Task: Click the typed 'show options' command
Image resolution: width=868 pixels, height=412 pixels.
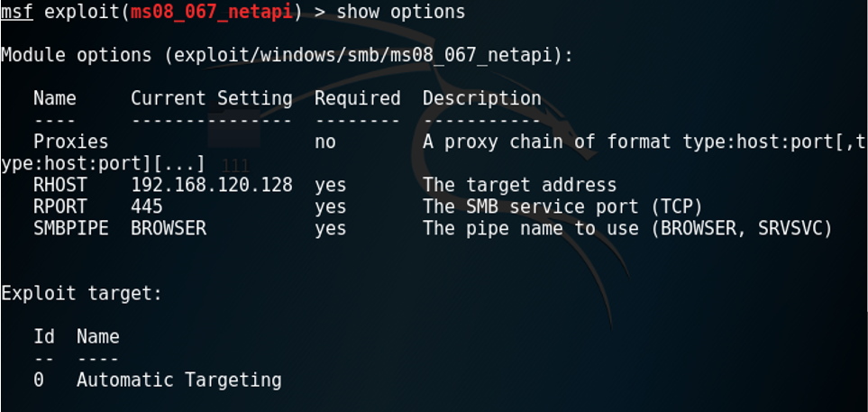Action: tap(401, 13)
